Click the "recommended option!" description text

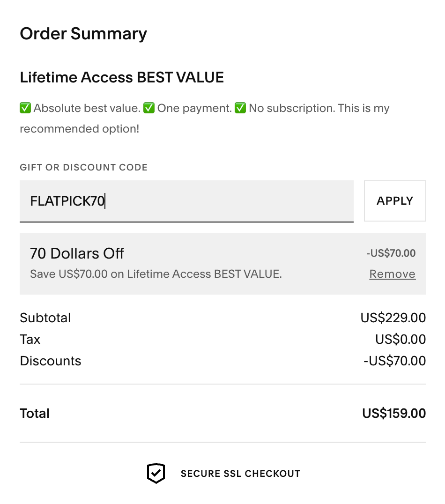(x=80, y=129)
